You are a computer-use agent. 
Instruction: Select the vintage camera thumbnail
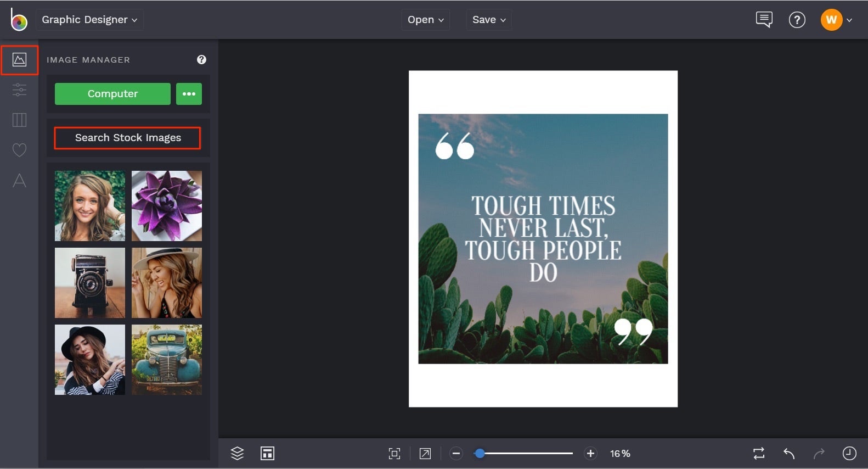pos(90,283)
